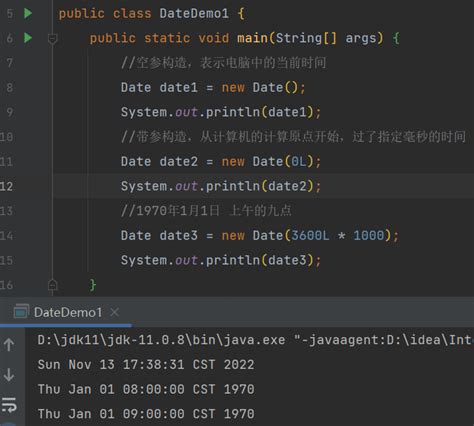Click output 'Sun Nov 13 17:38:31 CST 2022'
This screenshot has height=426, width=474.
coord(146,365)
